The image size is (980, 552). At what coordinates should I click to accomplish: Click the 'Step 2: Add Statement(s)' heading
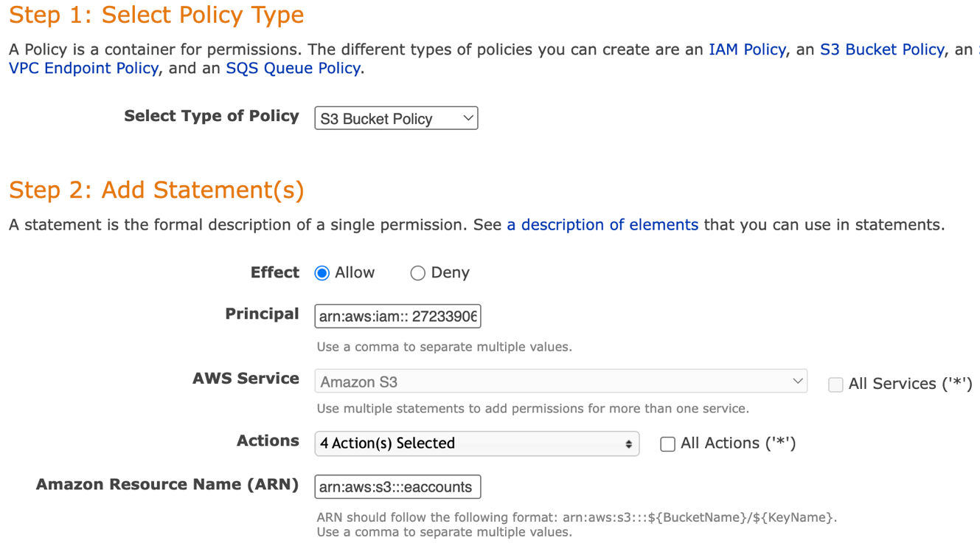156,190
